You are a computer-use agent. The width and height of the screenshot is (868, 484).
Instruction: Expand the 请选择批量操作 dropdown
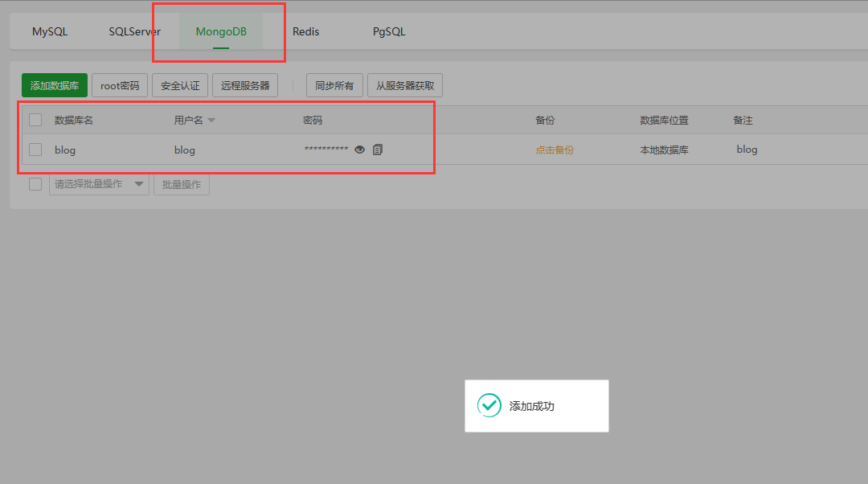pyautogui.click(x=99, y=184)
